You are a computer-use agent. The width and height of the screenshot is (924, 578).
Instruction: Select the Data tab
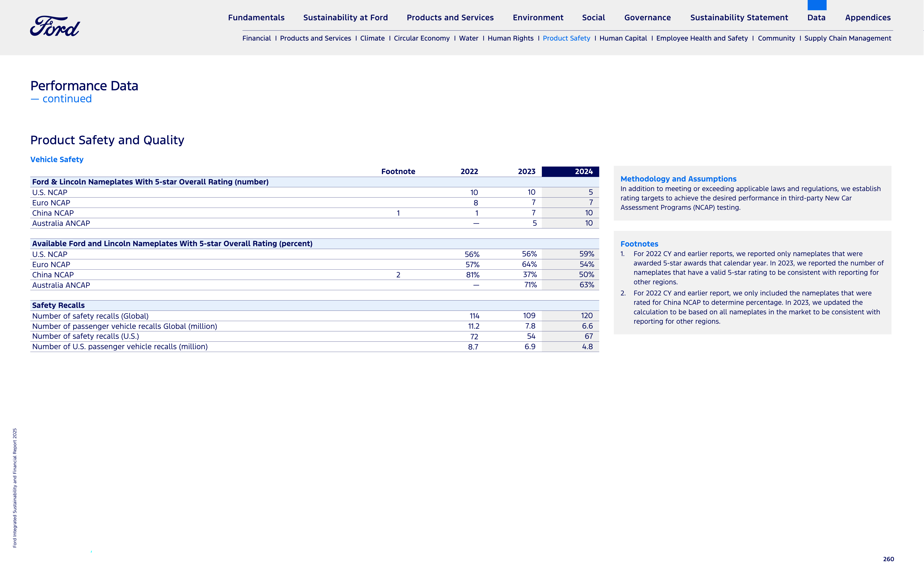pos(816,18)
